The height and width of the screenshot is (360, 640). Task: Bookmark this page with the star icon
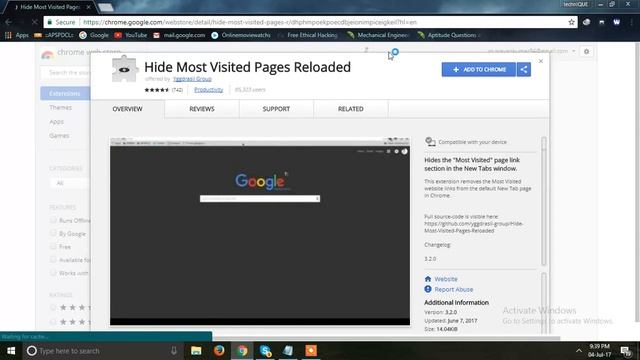tap(571, 22)
